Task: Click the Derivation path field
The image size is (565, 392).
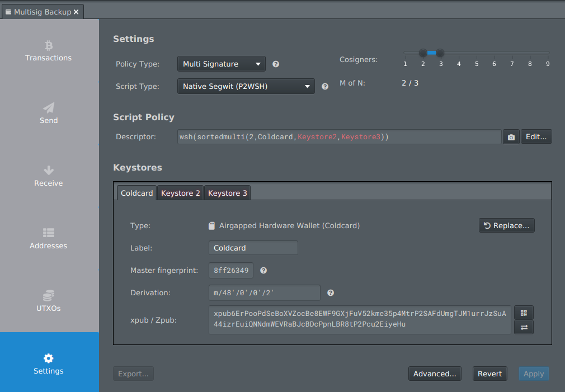Action: [x=265, y=293]
